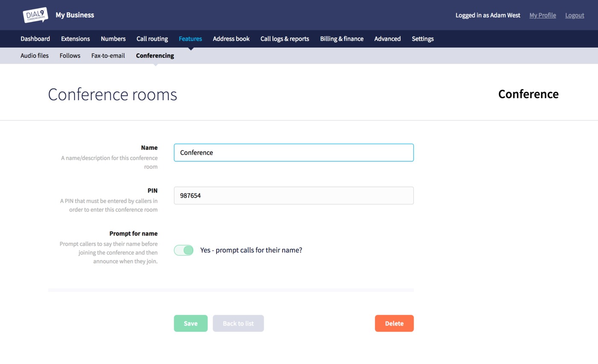The image size is (598, 364).
Task: Click the Back to list button
Action: 238,323
